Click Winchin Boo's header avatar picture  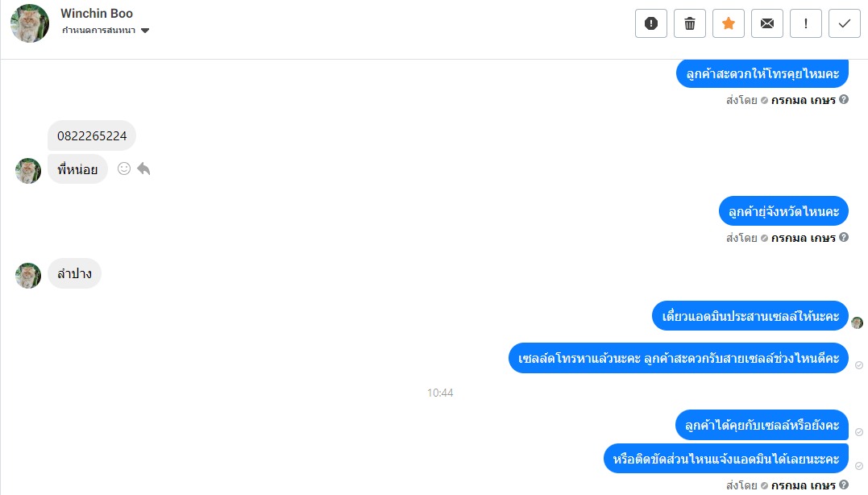(30, 23)
